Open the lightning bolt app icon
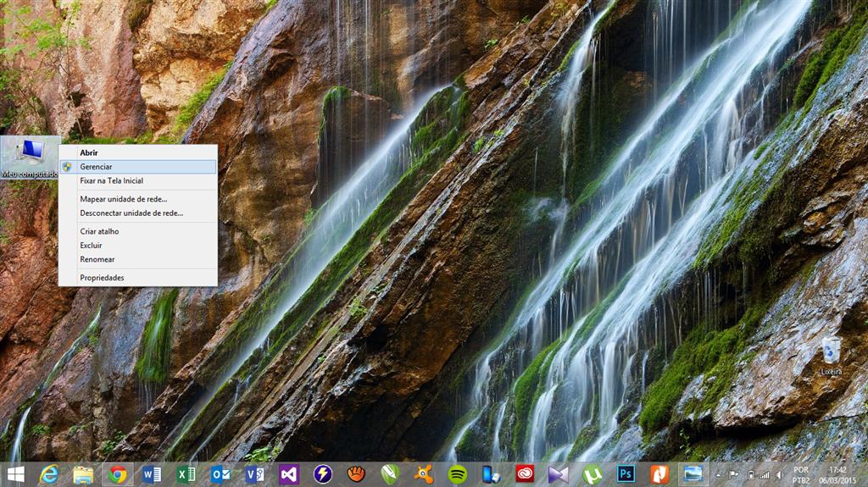The image size is (868, 487). pyautogui.click(x=323, y=474)
